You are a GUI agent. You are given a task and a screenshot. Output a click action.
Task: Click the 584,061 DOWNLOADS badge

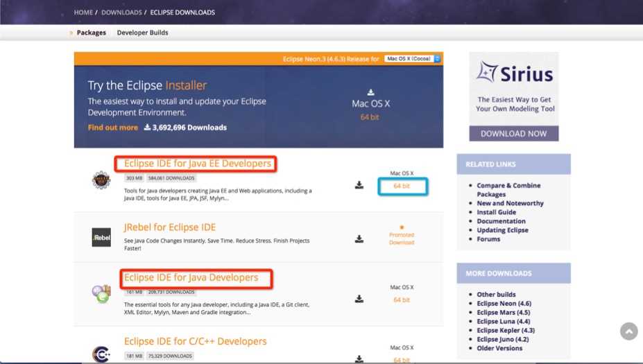[x=171, y=178]
